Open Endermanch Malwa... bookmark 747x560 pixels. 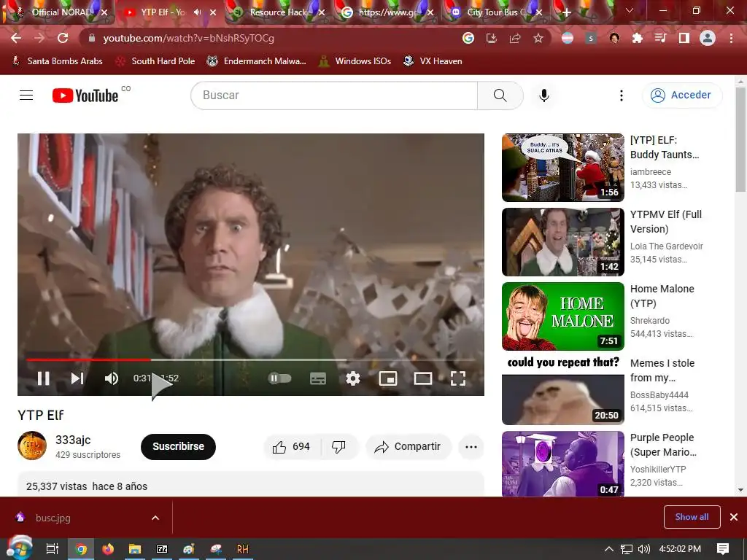coord(257,61)
